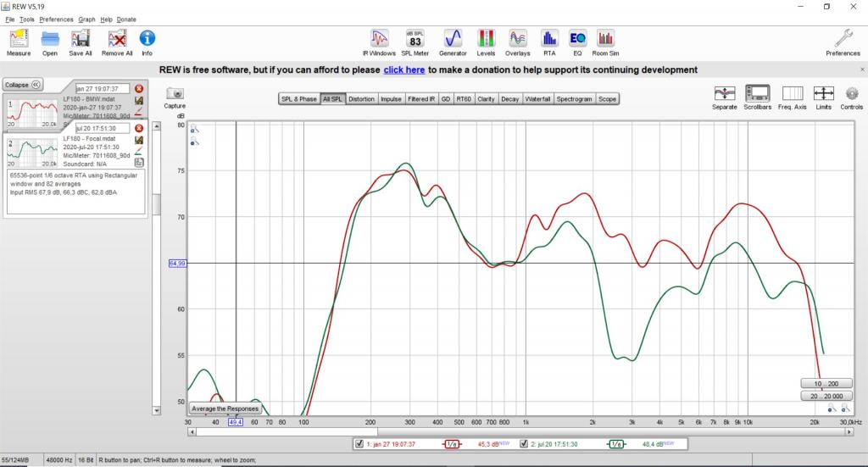Screen dimensions: 868x467
Task: Open smoothing selector for red trace
Action: click(x=452, y=443)
